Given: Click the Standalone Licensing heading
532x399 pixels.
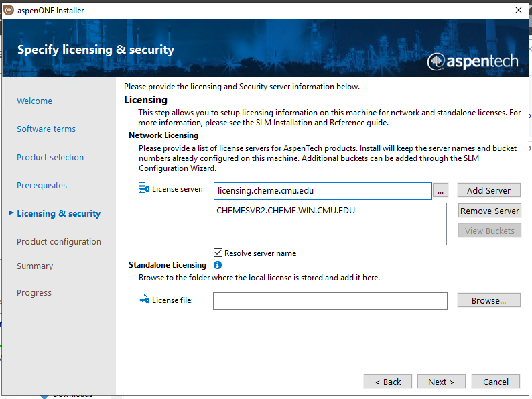Looking at the screenshot, I should coord(168,265).
